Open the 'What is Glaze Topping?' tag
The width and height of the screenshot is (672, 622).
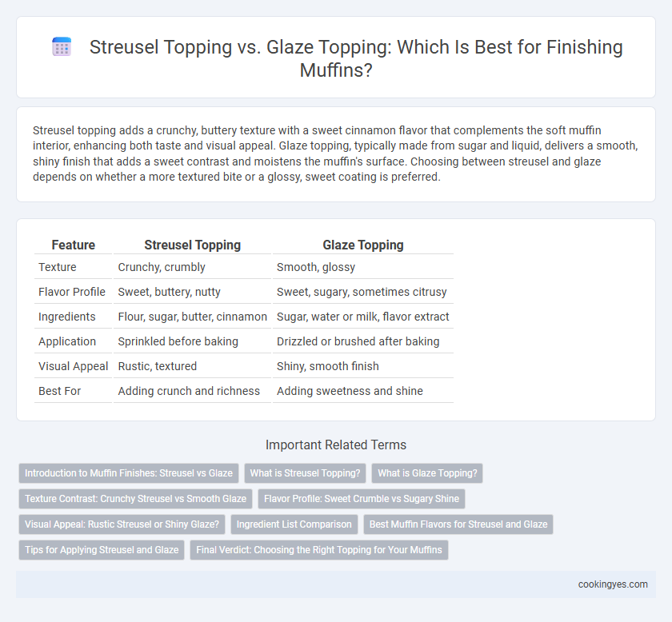click(427, 473)
